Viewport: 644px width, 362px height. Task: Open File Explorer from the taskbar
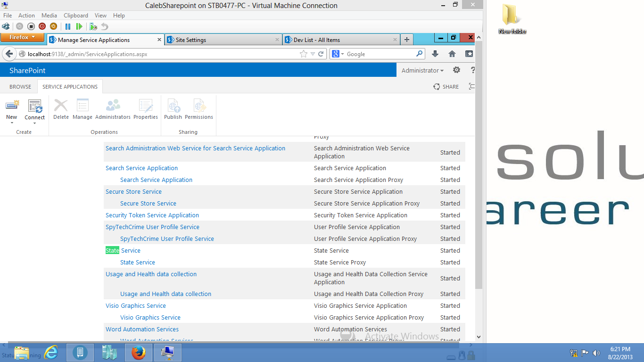[x=22, y=353]
